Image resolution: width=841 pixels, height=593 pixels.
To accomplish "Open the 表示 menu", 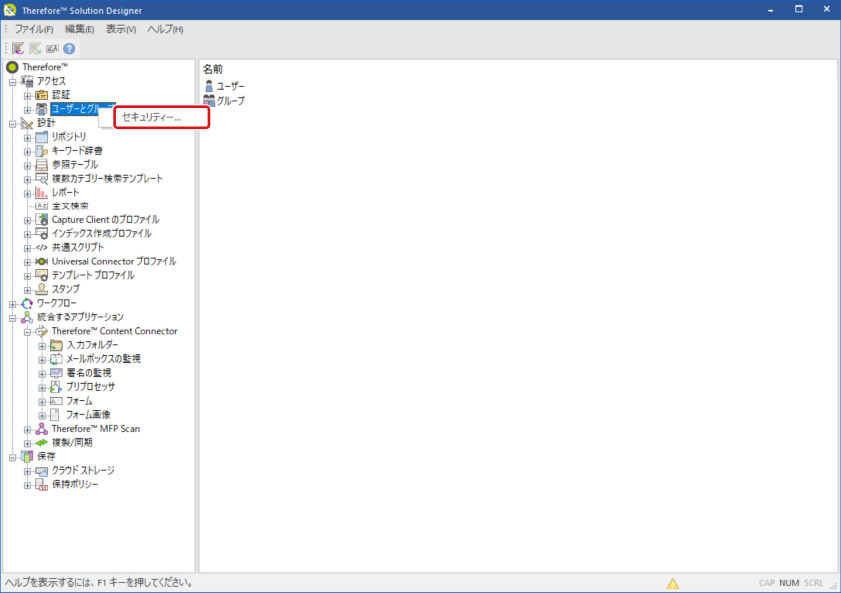I will [121, 29].
